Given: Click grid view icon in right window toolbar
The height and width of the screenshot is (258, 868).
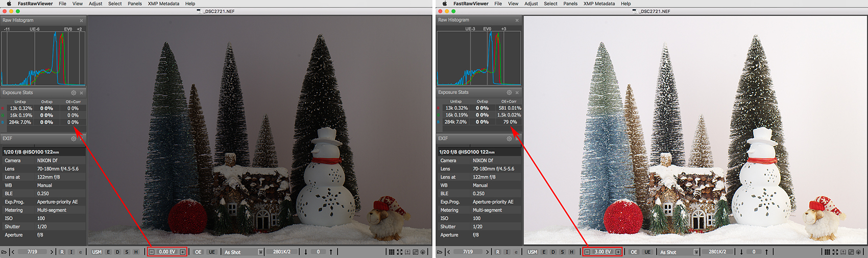Looking at the screenshot, I should [827, 252].
